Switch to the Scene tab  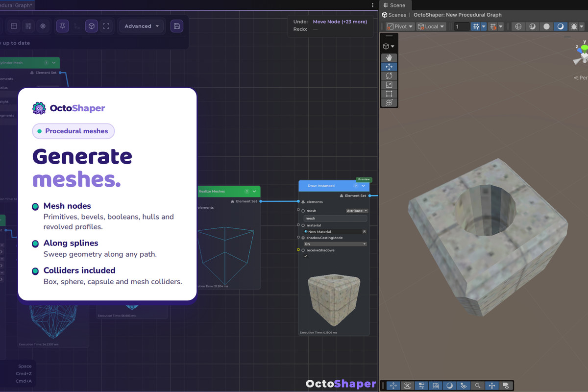point(394,5)
